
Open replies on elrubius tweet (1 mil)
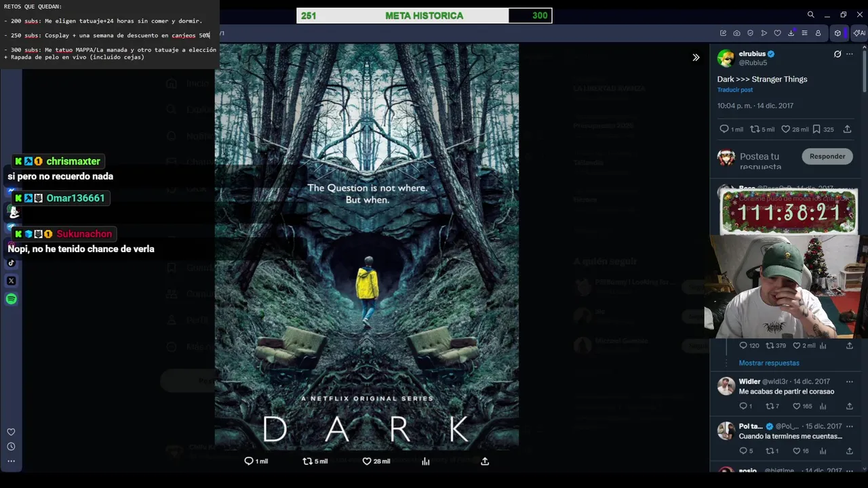(x=731, y=129)
